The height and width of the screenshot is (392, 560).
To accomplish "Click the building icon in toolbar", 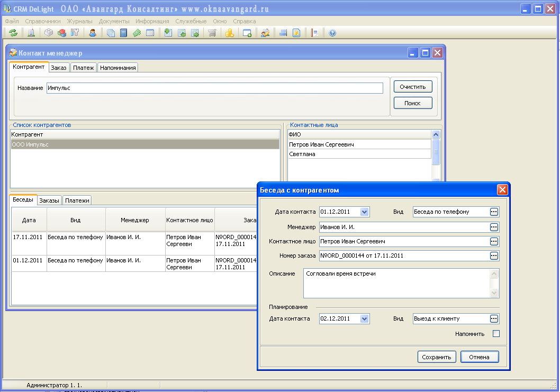I will coord(31,33).
